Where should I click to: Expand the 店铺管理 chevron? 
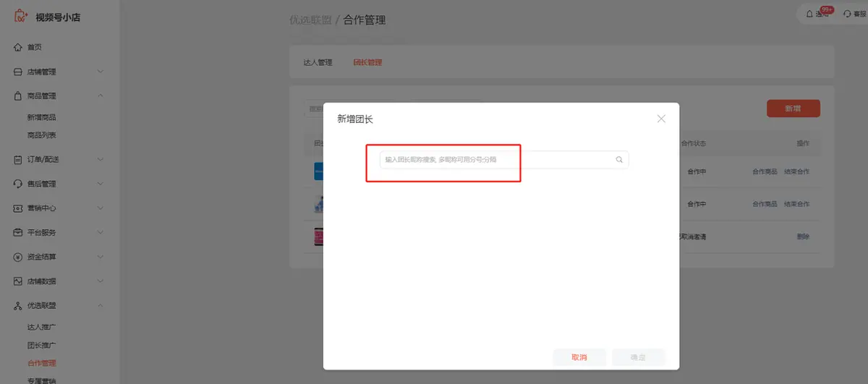[x=101, y=72]
